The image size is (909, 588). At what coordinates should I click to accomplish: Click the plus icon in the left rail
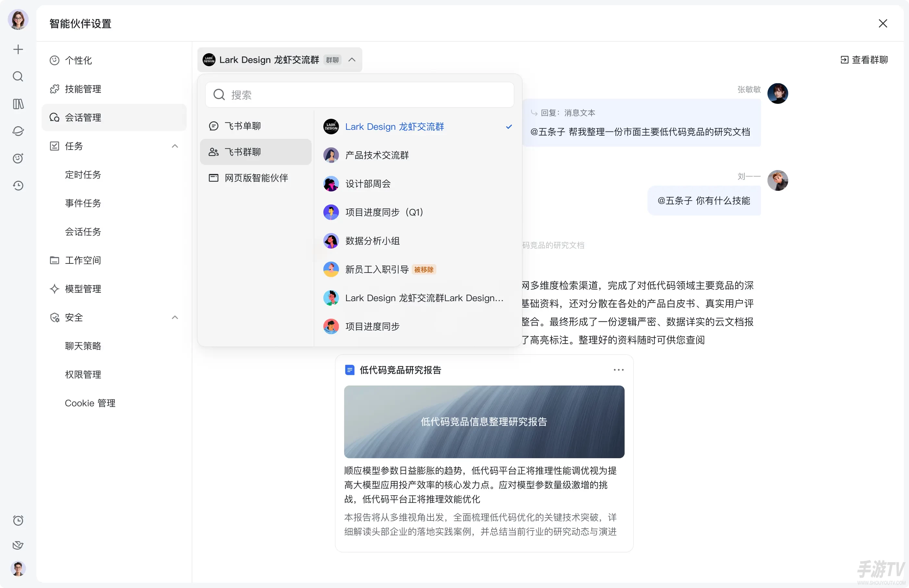click(18, 49)
